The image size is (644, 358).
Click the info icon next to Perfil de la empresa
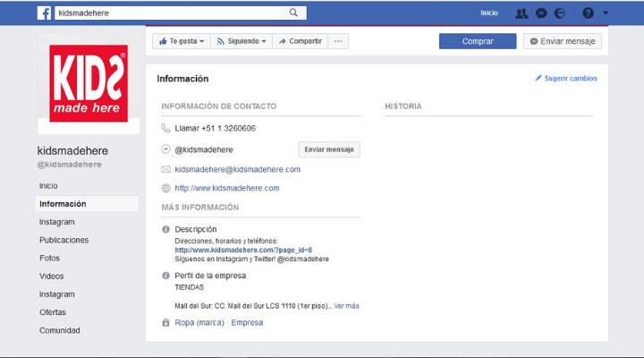tap(165, 276)
